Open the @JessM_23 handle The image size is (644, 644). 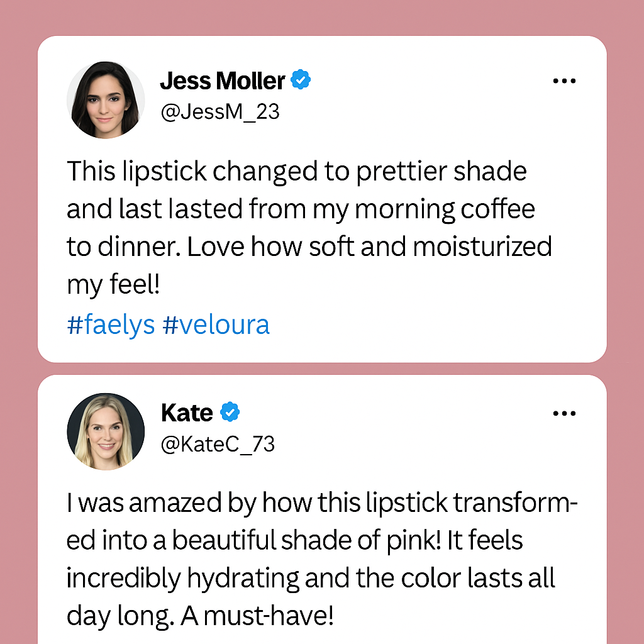coord(220,111)
